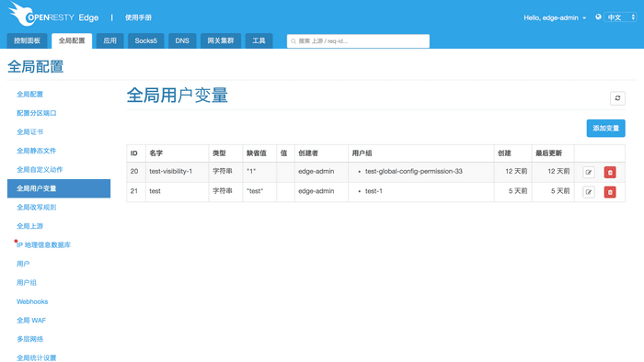Edit variable with ID 21
The height and width of the screenshot is (362, 644).
pyautogui.click(x=589, y=192)
